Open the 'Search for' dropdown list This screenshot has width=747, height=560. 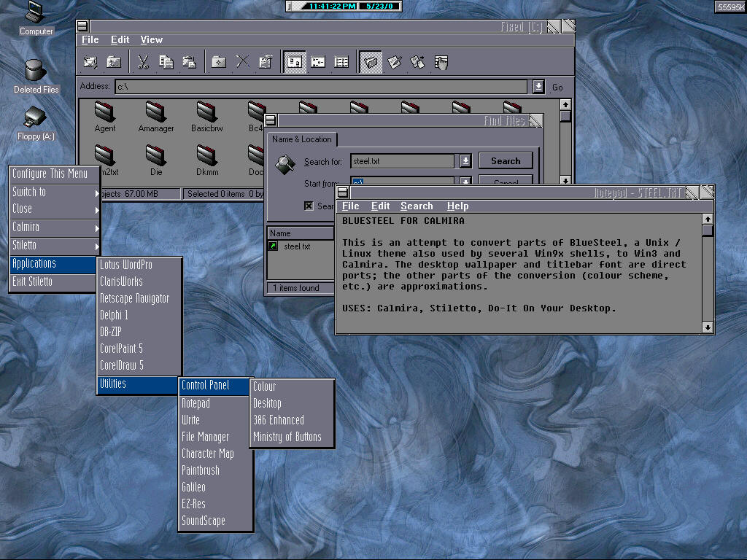pos(465,161)
